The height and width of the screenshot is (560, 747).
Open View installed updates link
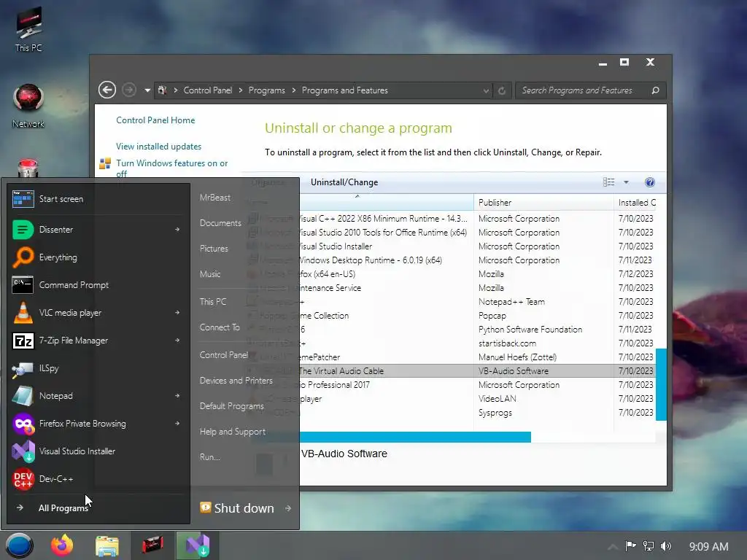pyautogui.click(x=158, y=147)
